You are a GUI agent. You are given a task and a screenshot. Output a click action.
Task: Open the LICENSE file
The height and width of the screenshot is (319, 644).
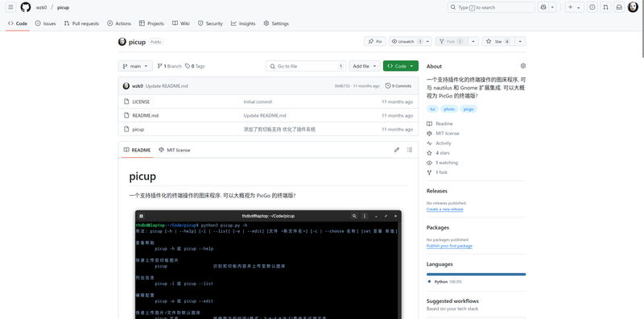[141, 101]
